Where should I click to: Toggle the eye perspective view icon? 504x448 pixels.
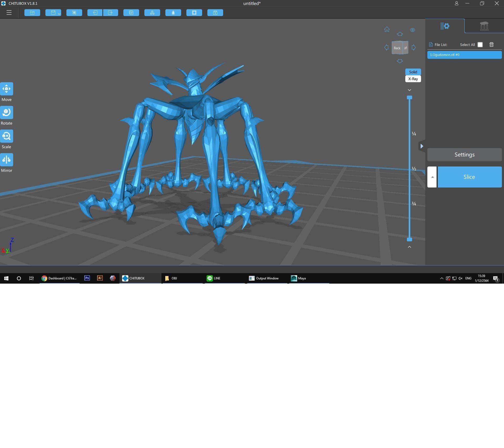coord(413,30)
